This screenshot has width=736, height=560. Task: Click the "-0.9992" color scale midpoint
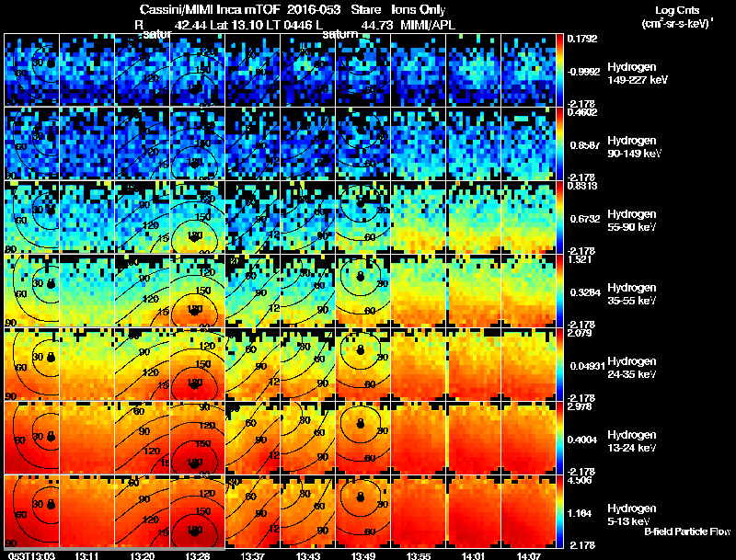(583, 72)
